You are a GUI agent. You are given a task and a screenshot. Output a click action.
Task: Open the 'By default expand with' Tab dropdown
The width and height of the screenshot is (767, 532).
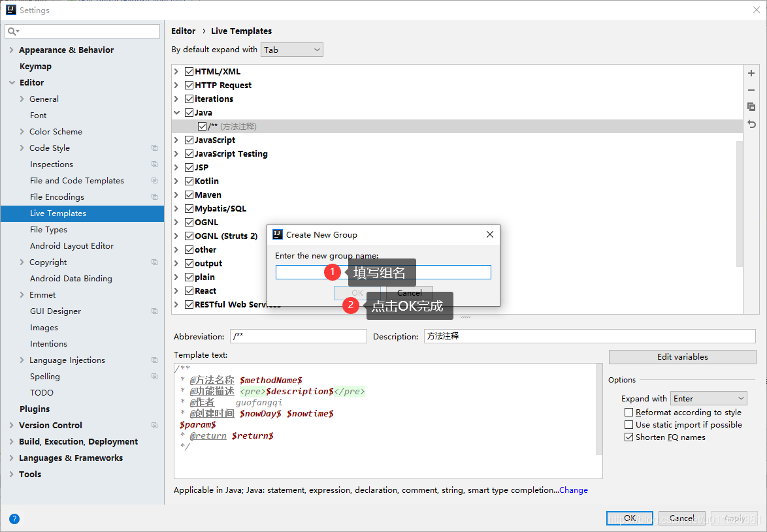tap(292, 50)
